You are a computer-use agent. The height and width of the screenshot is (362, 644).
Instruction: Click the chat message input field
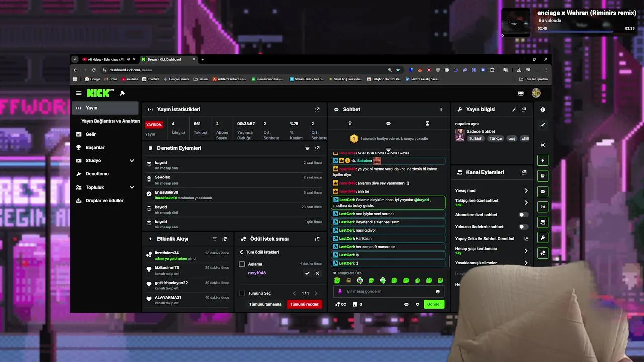coord(387,291)
